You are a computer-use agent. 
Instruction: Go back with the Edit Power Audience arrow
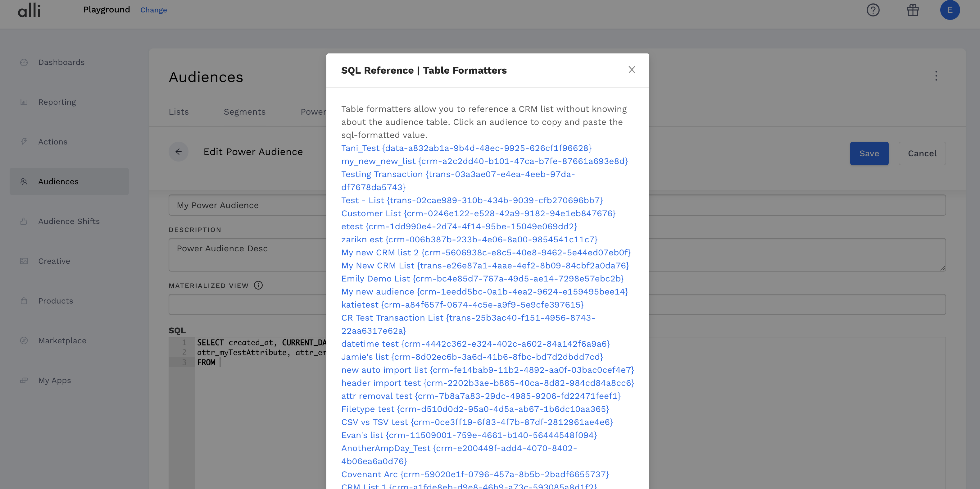tap(179, 152)
